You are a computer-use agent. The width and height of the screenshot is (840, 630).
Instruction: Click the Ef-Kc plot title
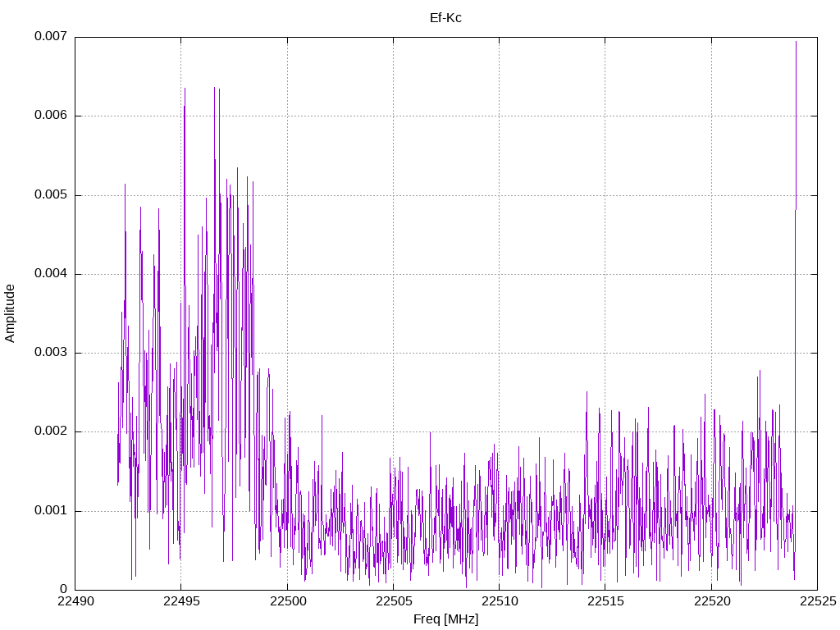point(445,18)
